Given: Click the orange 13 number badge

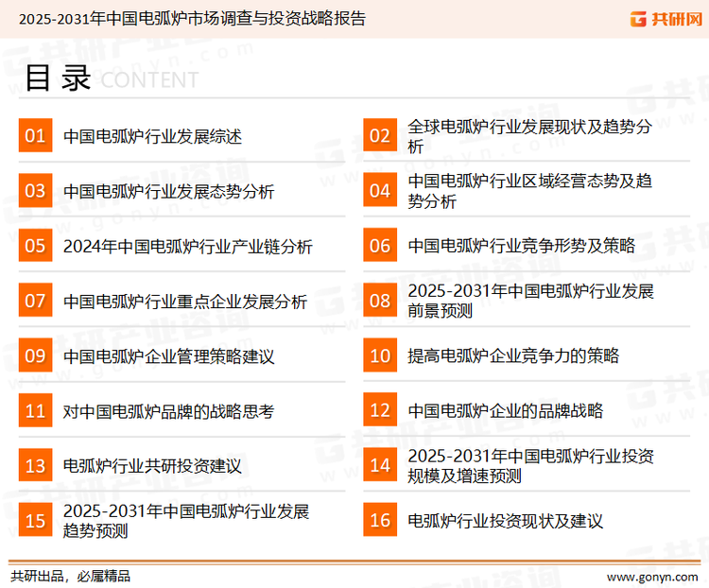Looking at the screenshot, I should tap(35, 465).
